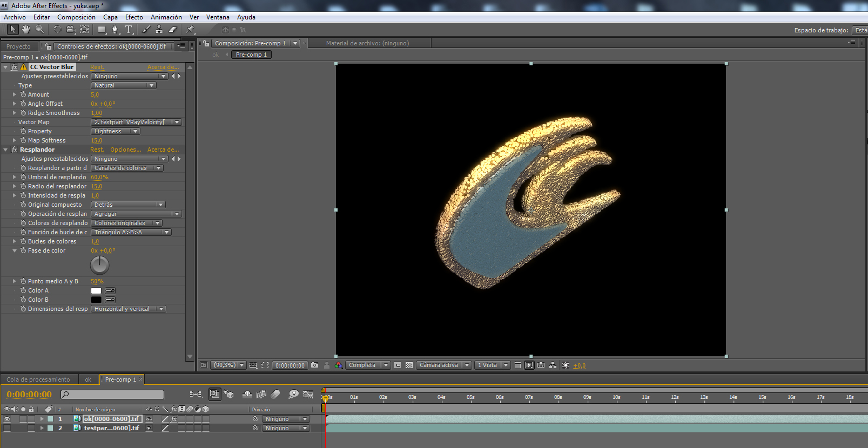Activate the Eraser tool
Screen dimensions: 868x448
click(x=173, y=30)
